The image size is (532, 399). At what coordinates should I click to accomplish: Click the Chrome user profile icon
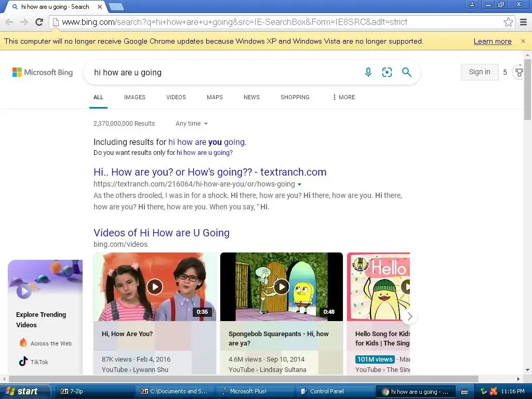[472, 4]
